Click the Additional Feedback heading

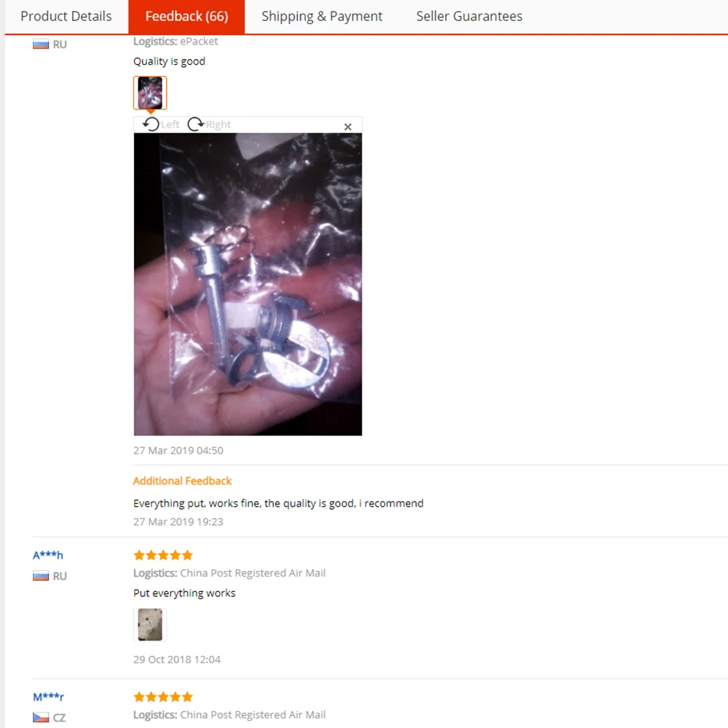point(182,481)
